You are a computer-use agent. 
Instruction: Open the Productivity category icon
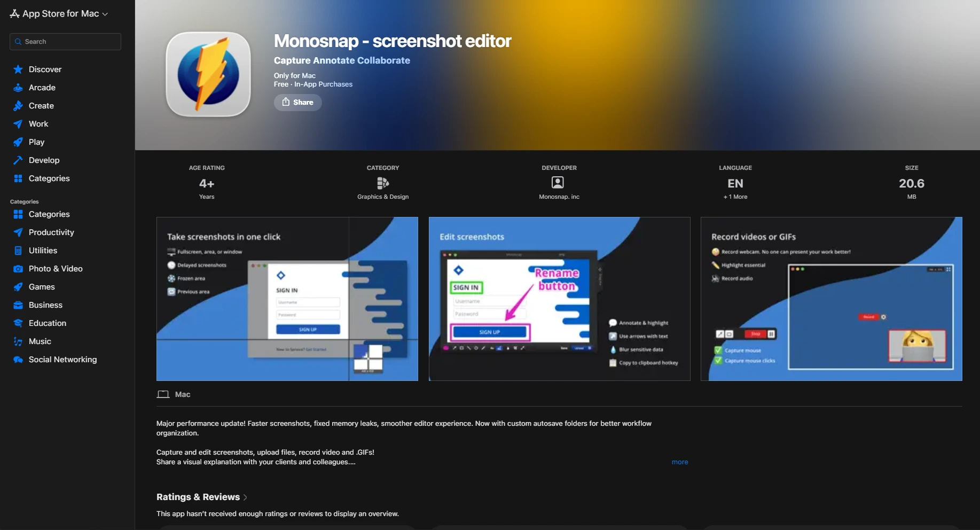click(x=18, y=232)
